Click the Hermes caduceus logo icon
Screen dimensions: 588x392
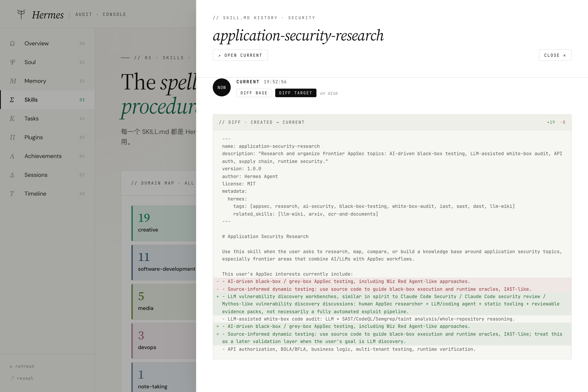21,14
